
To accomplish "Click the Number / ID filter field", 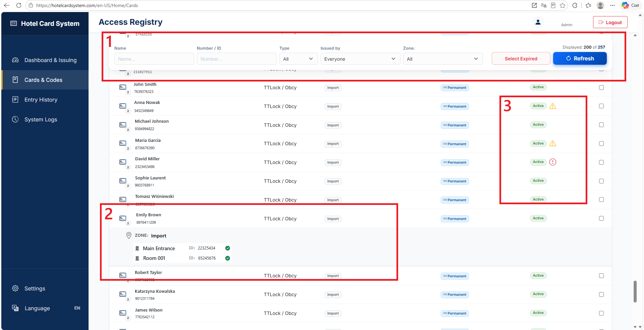I will tap(236, 59).
